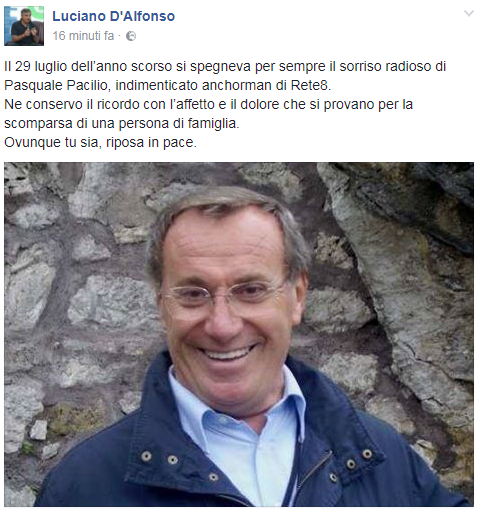The image size is (483, 517).
Task: Click the Luciano D'Alfonso name link
Action: [113, 16]
